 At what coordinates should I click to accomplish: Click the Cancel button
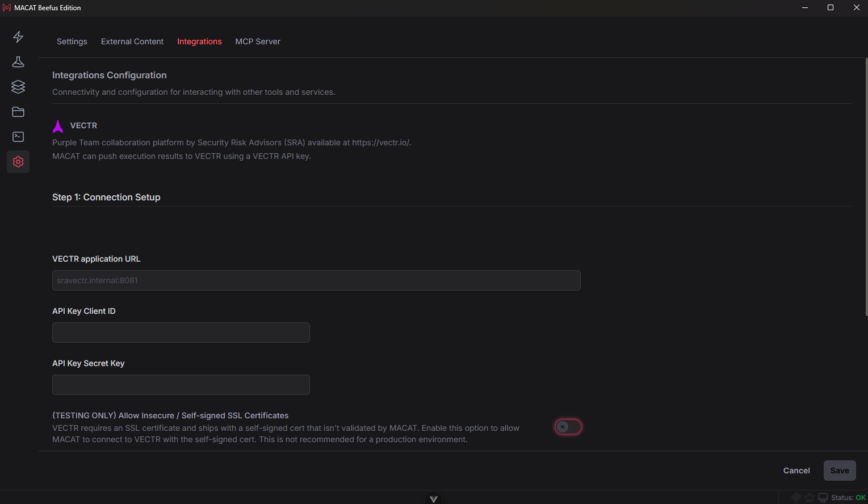[x=796, y=471]
